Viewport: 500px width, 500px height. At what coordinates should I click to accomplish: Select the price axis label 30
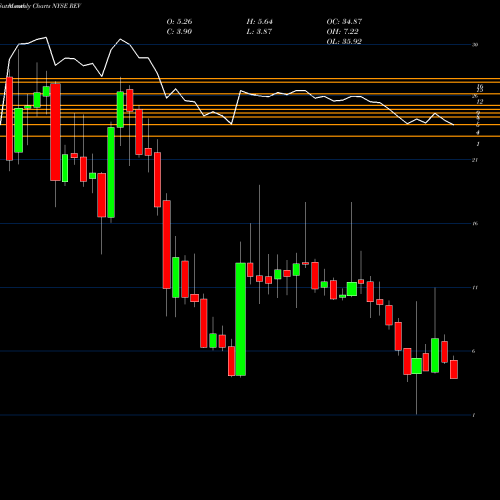475,45
